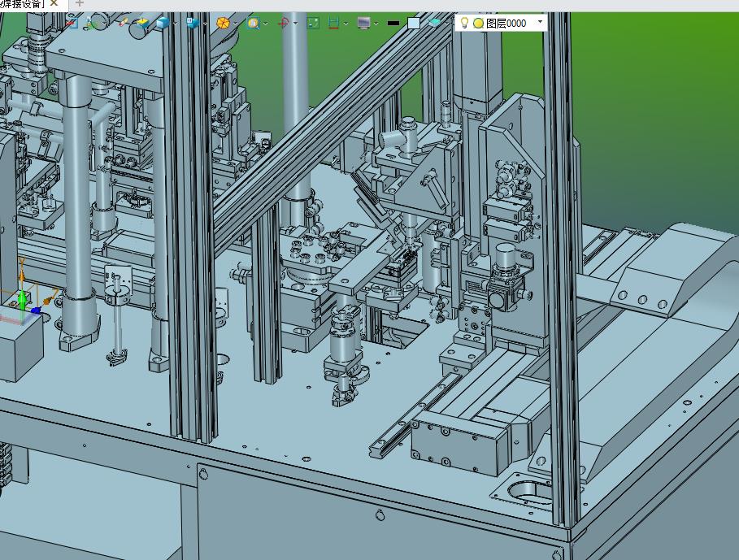Click the light blue fill color swatch
739x560 pixels.
pos(414,23)
